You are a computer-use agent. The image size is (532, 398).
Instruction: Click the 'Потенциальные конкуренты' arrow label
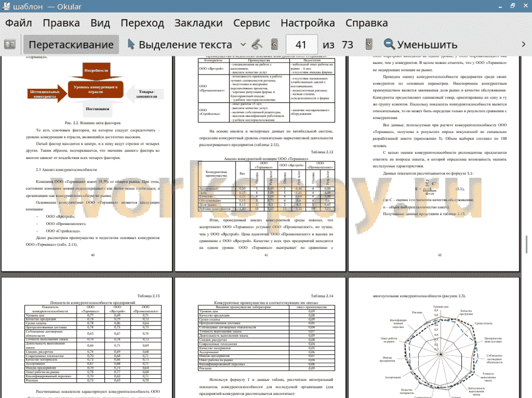click(x=45, y=94)
